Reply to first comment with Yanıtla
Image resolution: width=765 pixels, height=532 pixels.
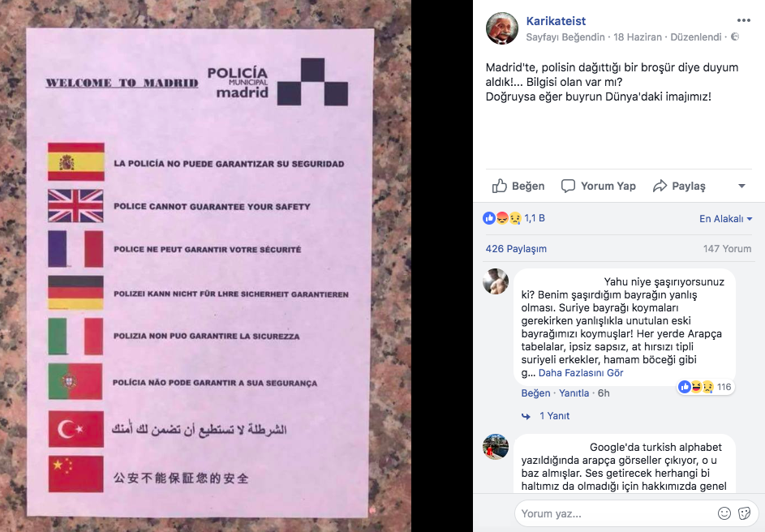coord(574,393)
